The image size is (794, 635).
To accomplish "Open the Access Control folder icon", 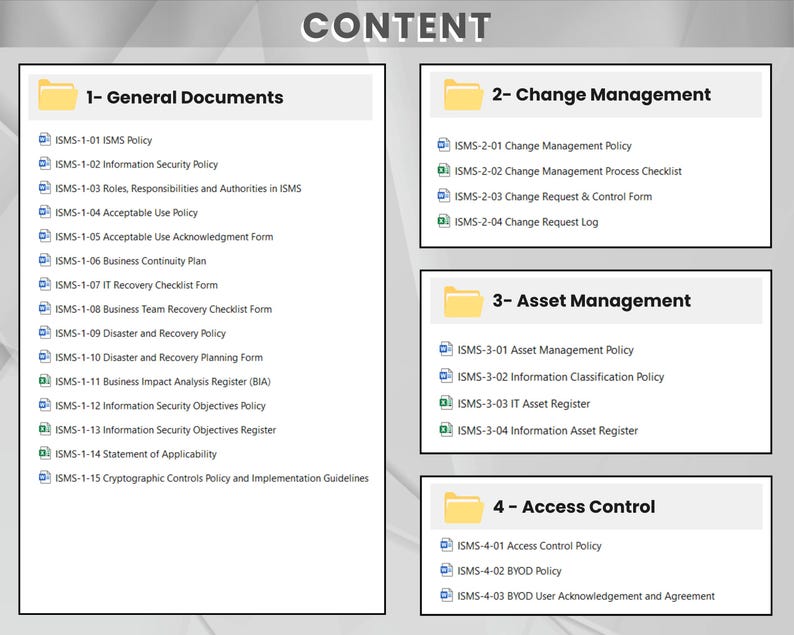I will click(x=463, y=507).
